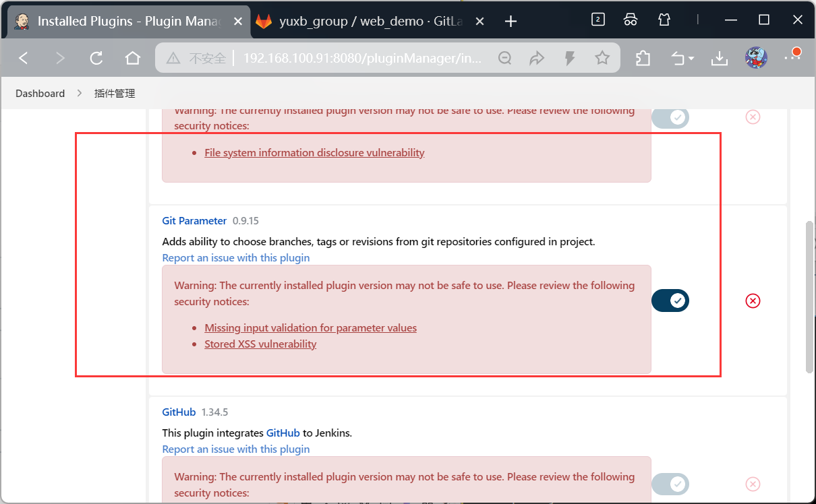
Task: Report an issue with GitHub plugin
Action: click(236, 449)
